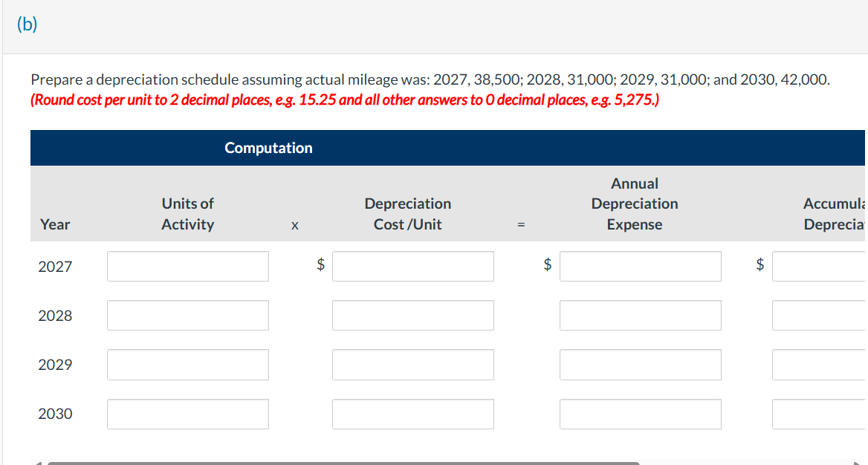
Task: Select the 2030 Units of Activity box
Action: tap(188, 414)
